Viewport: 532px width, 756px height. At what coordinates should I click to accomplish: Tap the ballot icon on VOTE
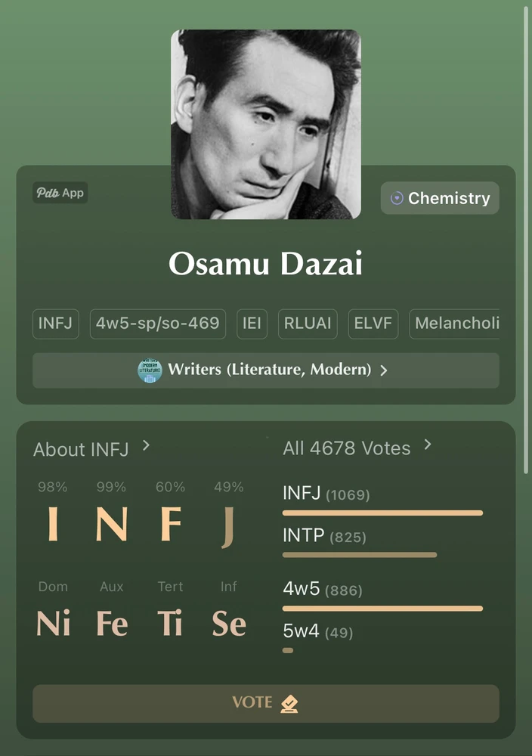[x=289, y=703]
